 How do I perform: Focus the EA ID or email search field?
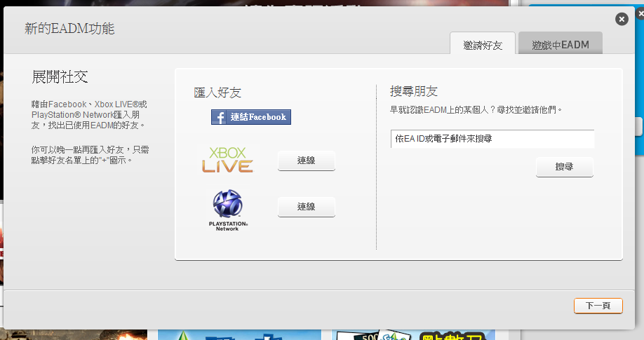click(492, 139)
